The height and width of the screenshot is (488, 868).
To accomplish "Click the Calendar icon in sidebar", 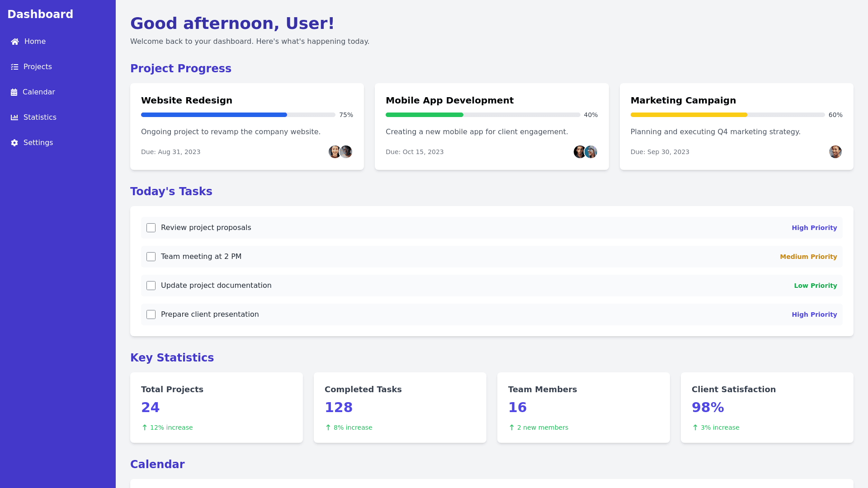I will click(14, 92).
